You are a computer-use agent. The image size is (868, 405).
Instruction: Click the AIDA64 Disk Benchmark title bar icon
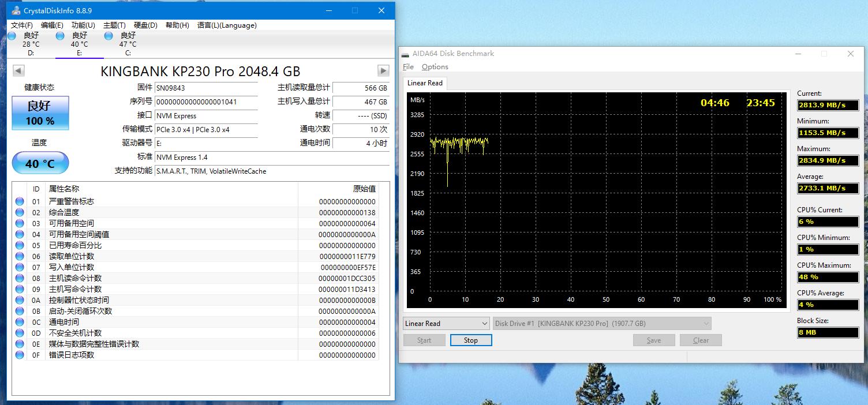406,53
